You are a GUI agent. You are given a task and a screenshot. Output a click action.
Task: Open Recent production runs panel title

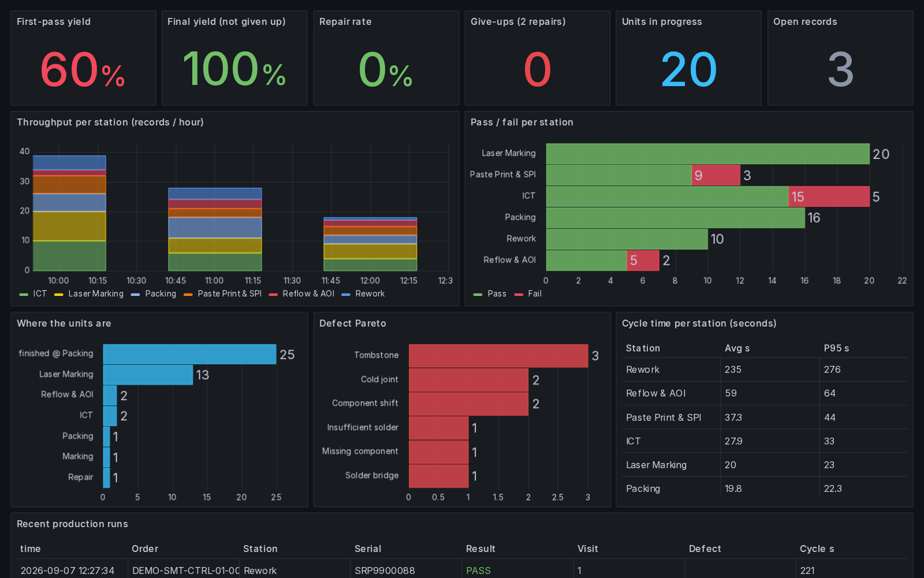point(72,524)
